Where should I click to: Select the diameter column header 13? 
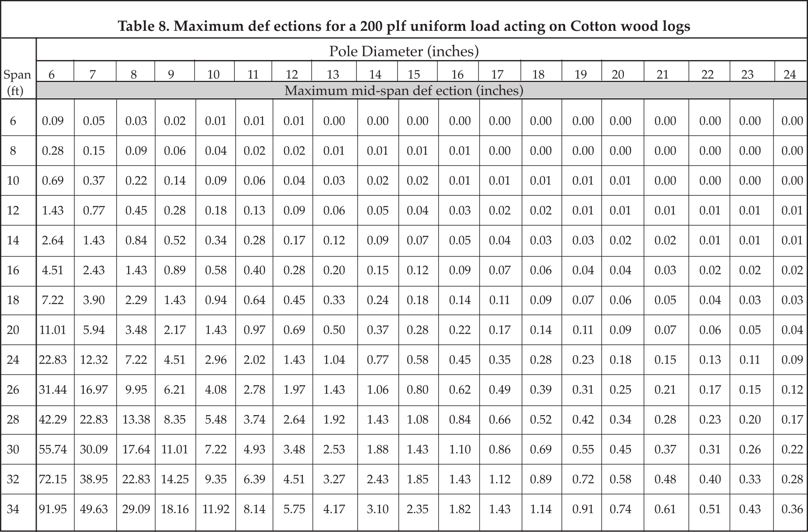(333, 74)
